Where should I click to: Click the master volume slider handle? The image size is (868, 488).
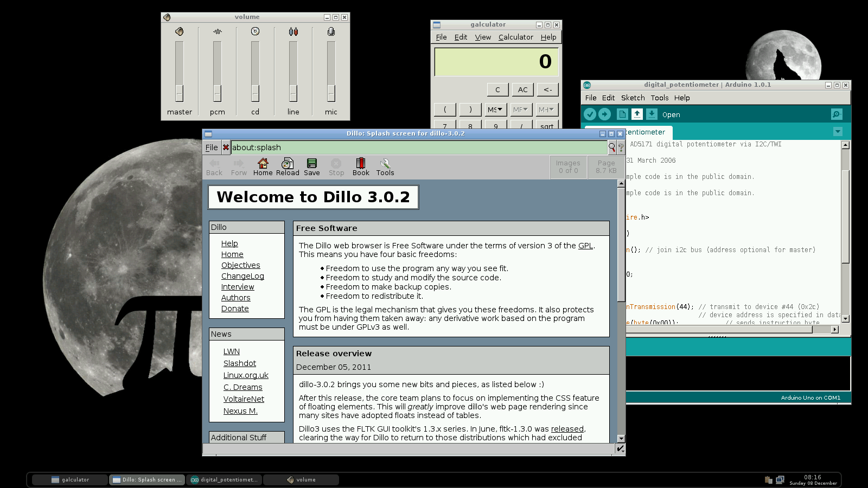point(179,93)
